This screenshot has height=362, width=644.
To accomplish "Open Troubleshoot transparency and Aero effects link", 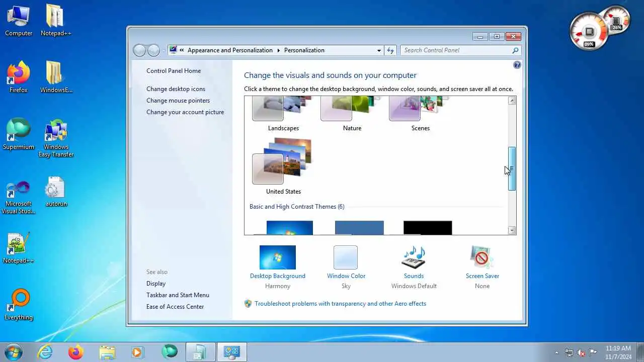I will tap(340, 304).
